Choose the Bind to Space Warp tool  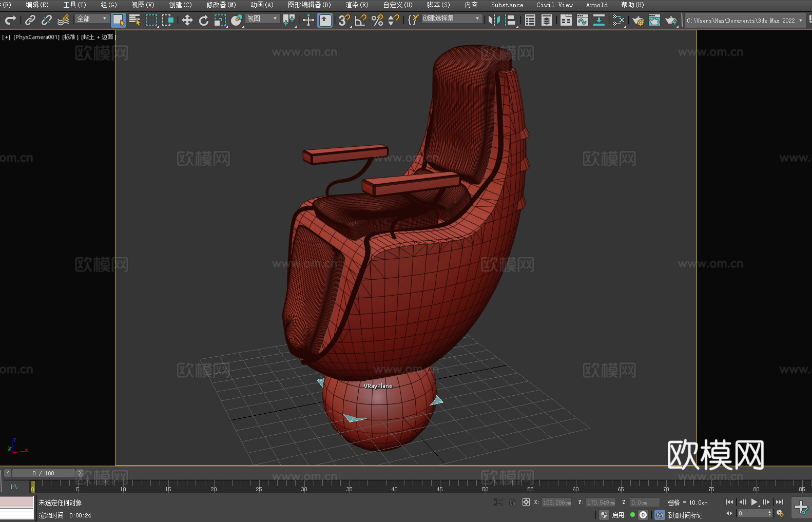tap(63, 20)
